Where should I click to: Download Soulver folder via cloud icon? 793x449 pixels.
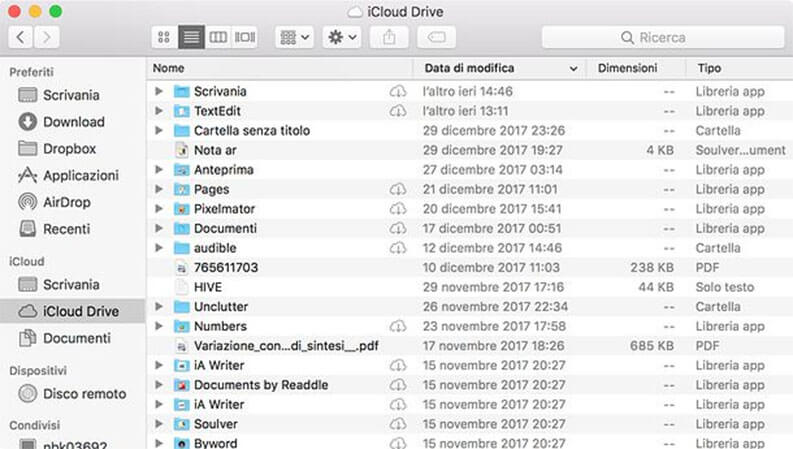point(398,424)
